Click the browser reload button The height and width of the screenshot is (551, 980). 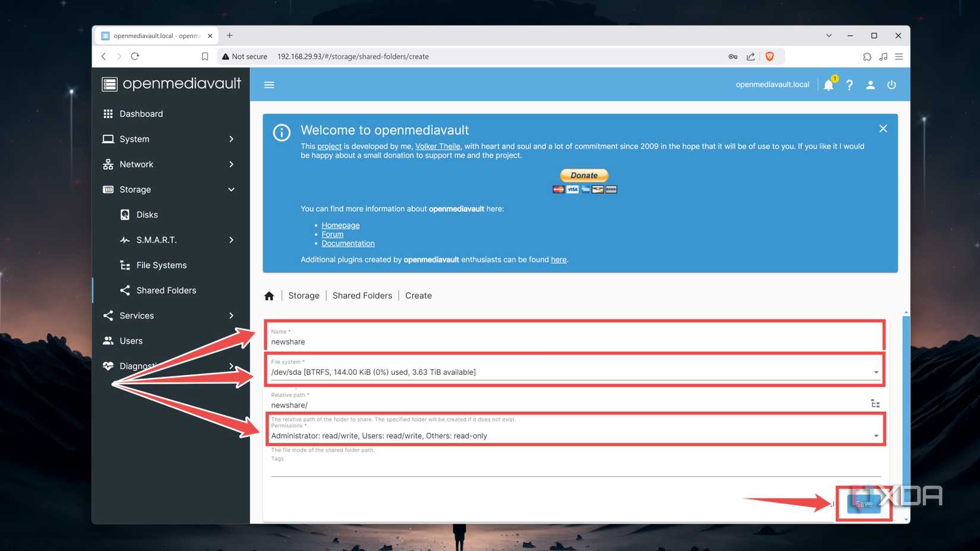tap(135, 56)
